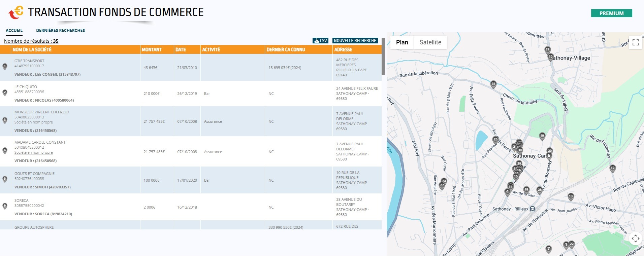The image size is (644, 256).
Task: Select map pin 13 near Av. Victor Hugo
Action: [571, 197]
